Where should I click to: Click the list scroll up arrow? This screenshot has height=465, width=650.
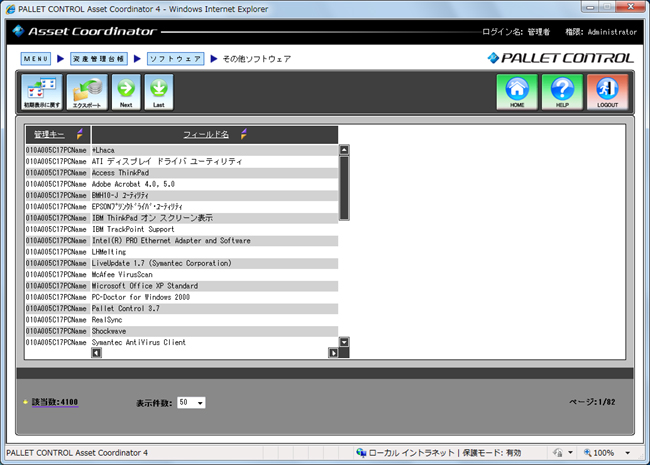point(344,150)
